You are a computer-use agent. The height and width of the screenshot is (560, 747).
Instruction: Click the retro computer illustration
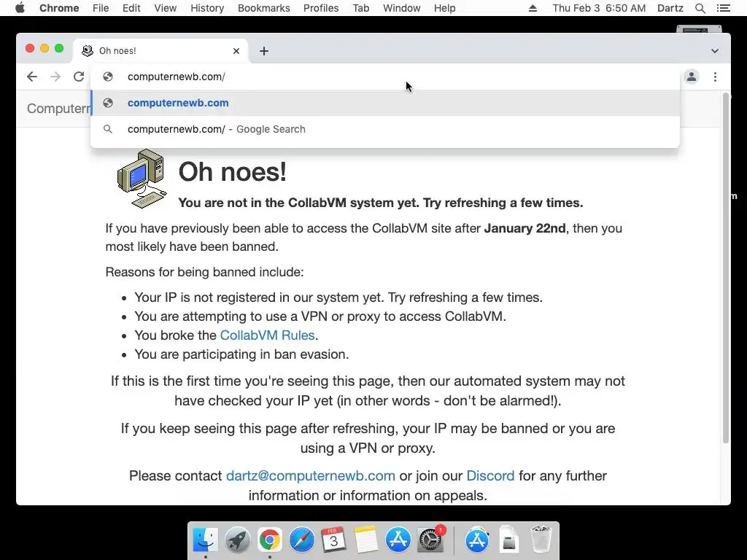click(x=142, y=179)
